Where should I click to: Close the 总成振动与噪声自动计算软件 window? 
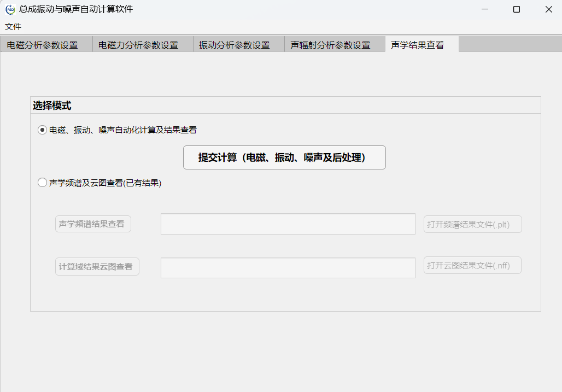(x=548, y=9)
